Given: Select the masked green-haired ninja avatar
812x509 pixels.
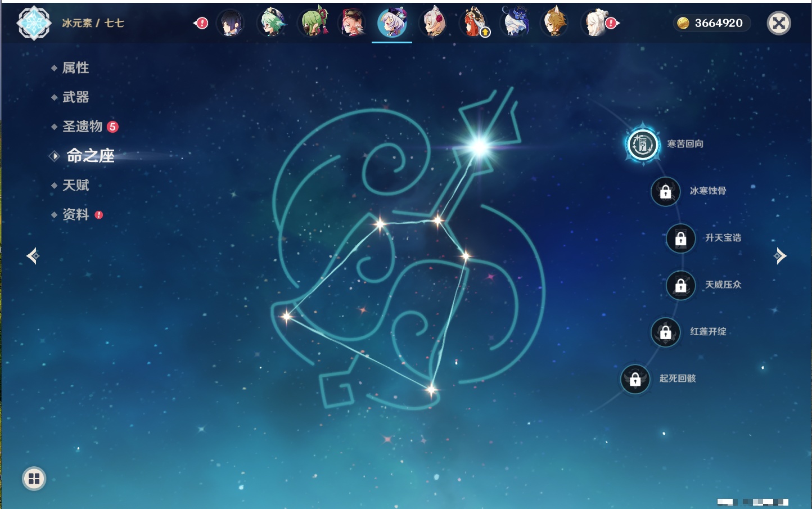Looking at the screenshot, I should (313, 24).
